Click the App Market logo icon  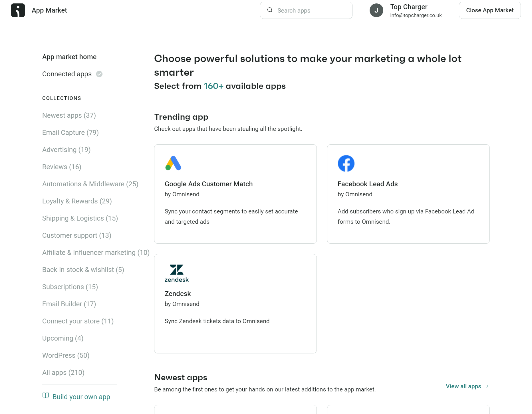point(18,10)
